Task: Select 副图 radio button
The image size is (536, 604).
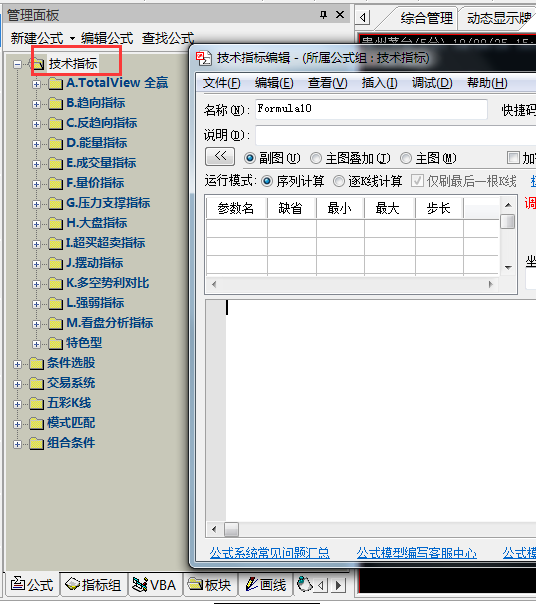Action: coord(250,158)
